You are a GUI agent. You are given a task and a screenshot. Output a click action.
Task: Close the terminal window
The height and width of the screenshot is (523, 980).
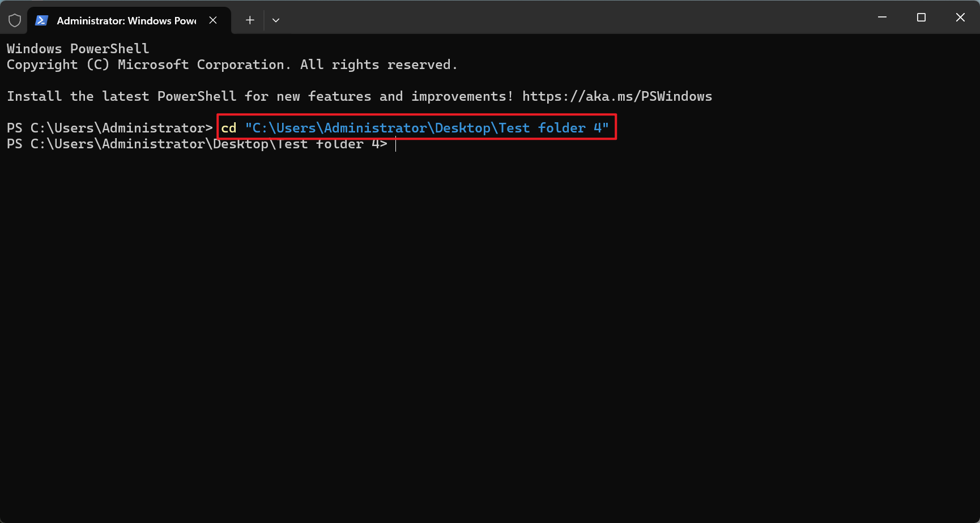click(x=960, y=18)
